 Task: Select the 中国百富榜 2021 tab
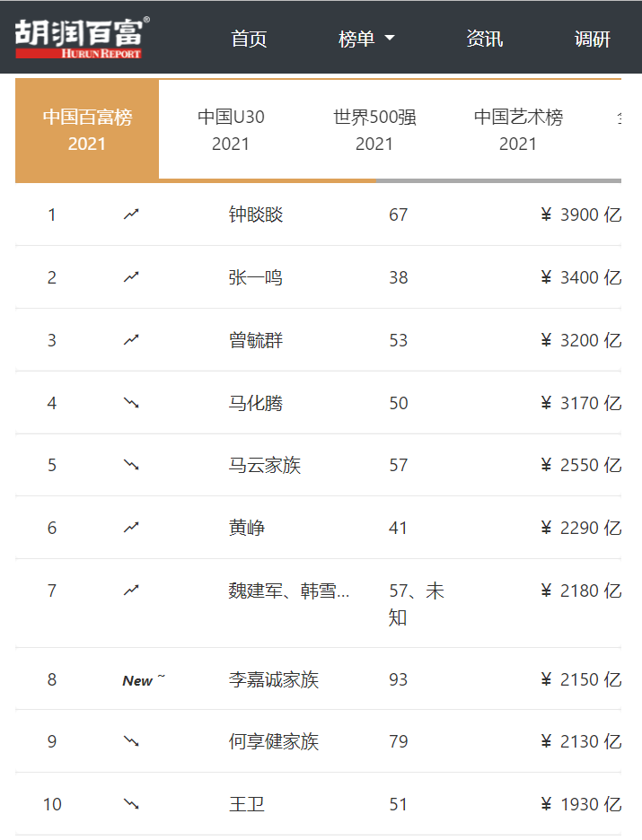(x=87, y=130)
